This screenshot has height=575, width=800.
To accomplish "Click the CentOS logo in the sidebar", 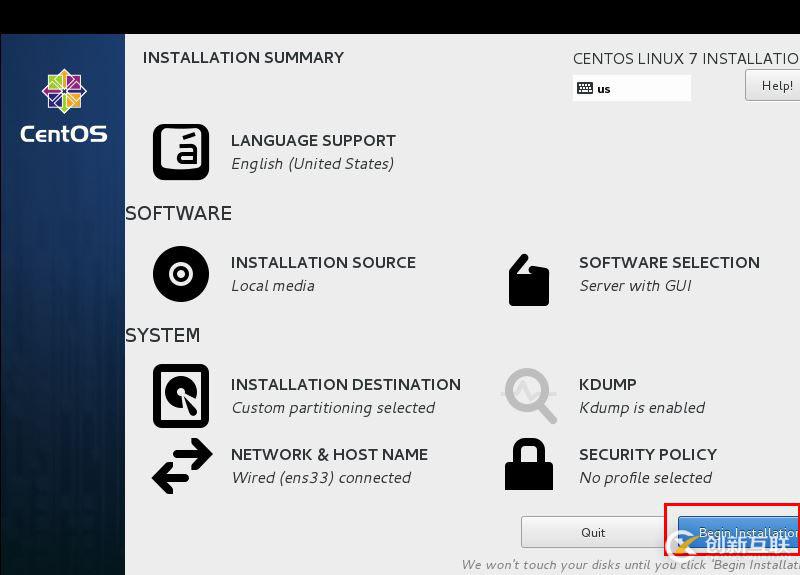I will (64, 106).
